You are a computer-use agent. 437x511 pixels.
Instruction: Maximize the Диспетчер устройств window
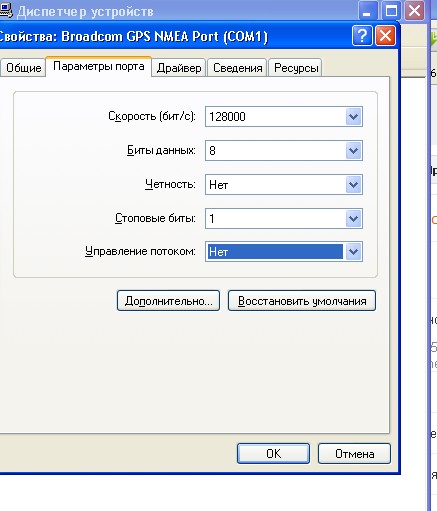[x=391, y=11]
